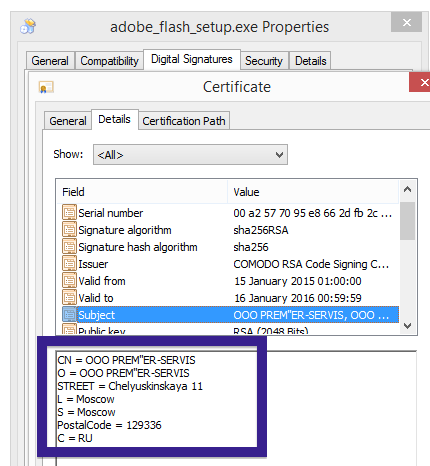Click the serial number value 00 a2 57 70
Image resolution: width=430 pixels, height=466 pixels.
pyautogui.click(x=313, y=213)
